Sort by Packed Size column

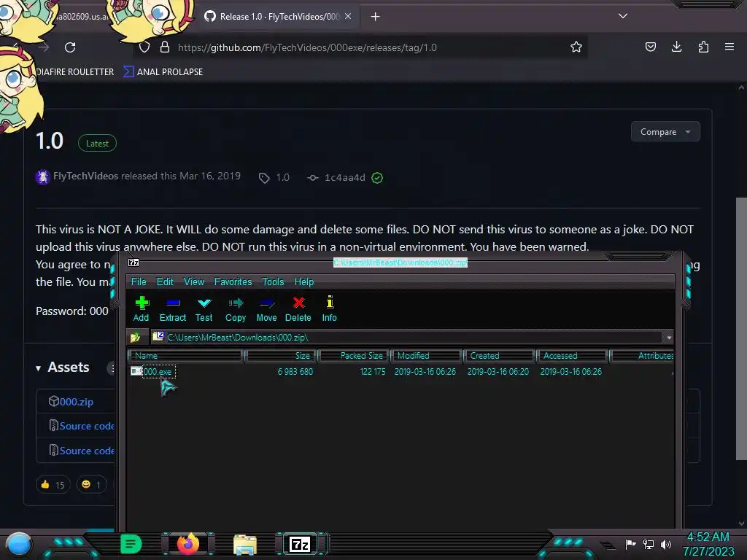click(355, 356)
